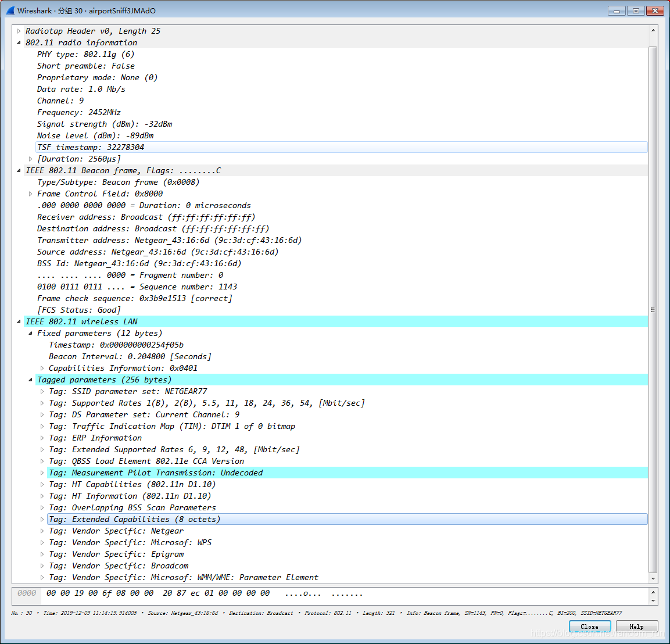Select the PHY type 802.11g row
The width and height of the screenshot is (670, 644).
(x=342, y=54)
